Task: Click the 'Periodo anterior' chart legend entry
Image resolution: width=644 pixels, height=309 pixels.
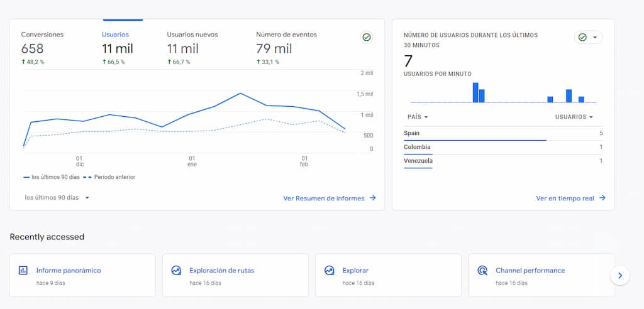Action: pos(109,177)
